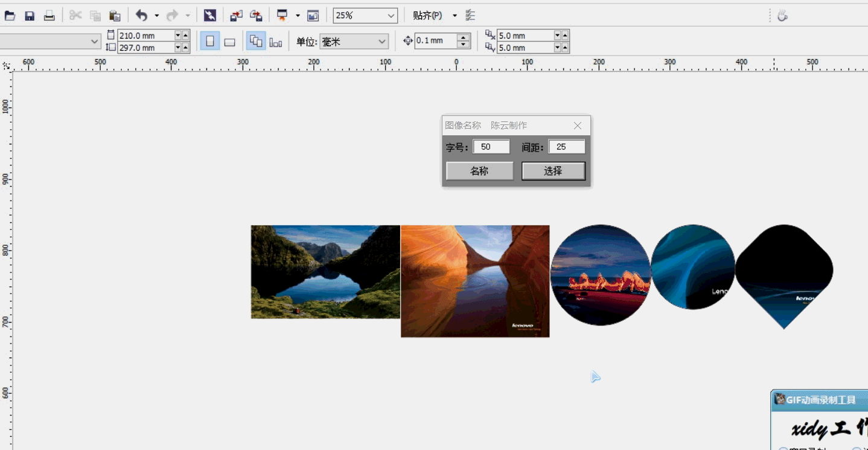Decrease page height 297.0 mm with down arrow
868x450 pixels.
pyautogui.click(x=178, y=48)
